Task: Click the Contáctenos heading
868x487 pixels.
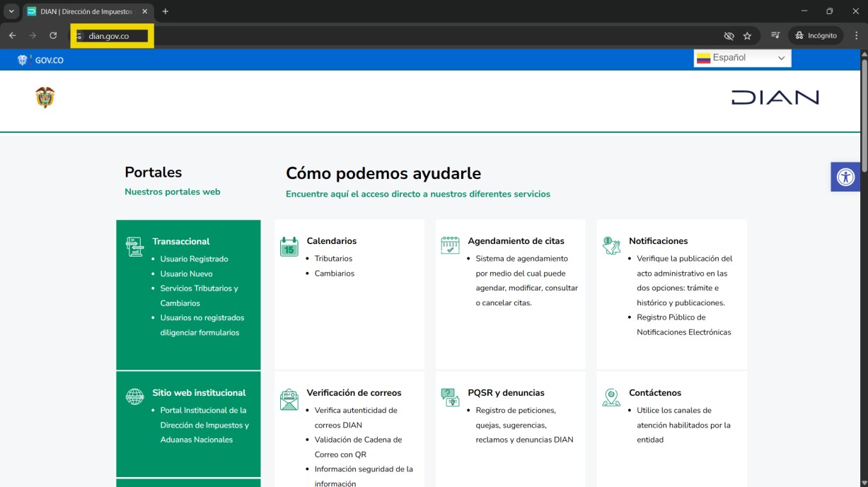Action: coord(655,393)
